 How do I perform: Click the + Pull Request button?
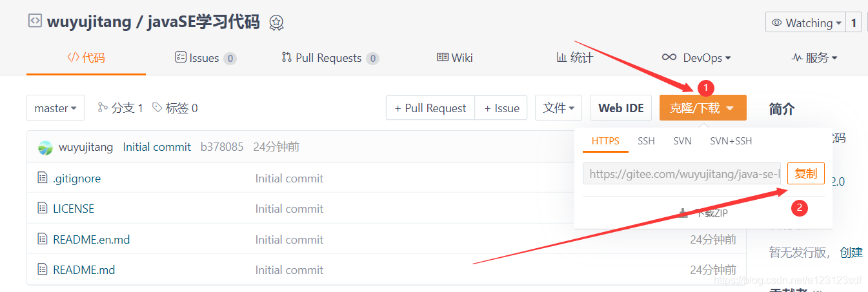coord(430,108)
